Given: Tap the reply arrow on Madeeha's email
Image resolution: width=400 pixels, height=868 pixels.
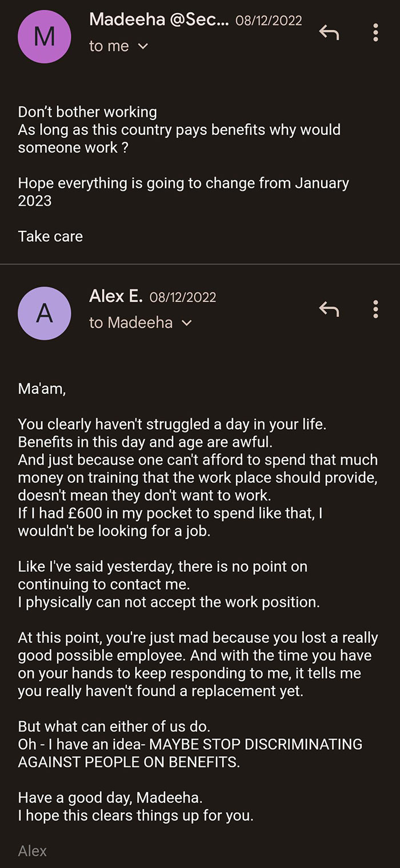Looking at the screenshot, I should [329, 33].
